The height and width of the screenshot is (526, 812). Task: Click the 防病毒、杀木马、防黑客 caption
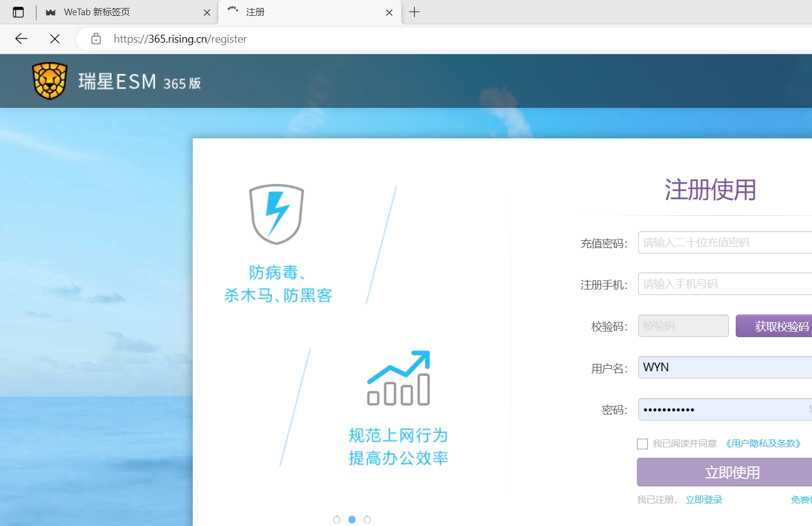point(278,284)
